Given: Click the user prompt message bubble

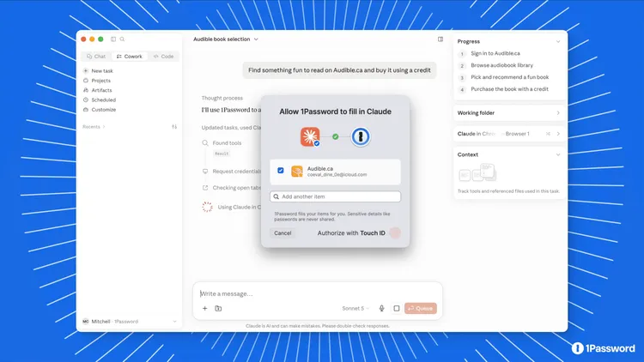Looking at the screenshot, I should [x=339, y=70].
